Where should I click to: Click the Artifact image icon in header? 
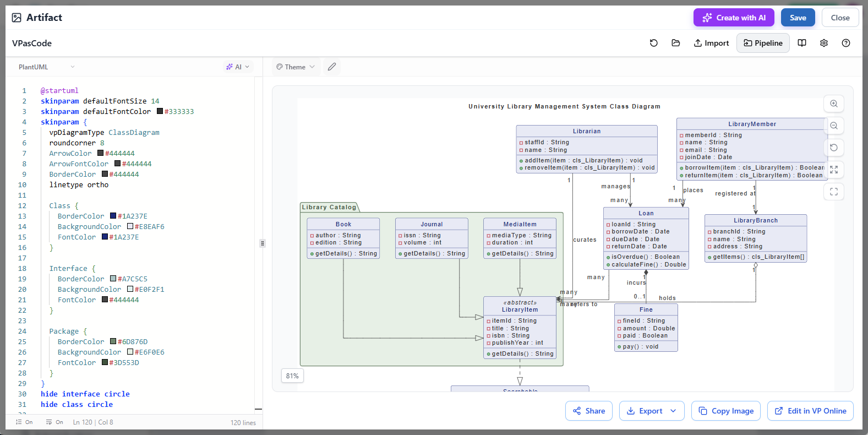pos(17,18)
